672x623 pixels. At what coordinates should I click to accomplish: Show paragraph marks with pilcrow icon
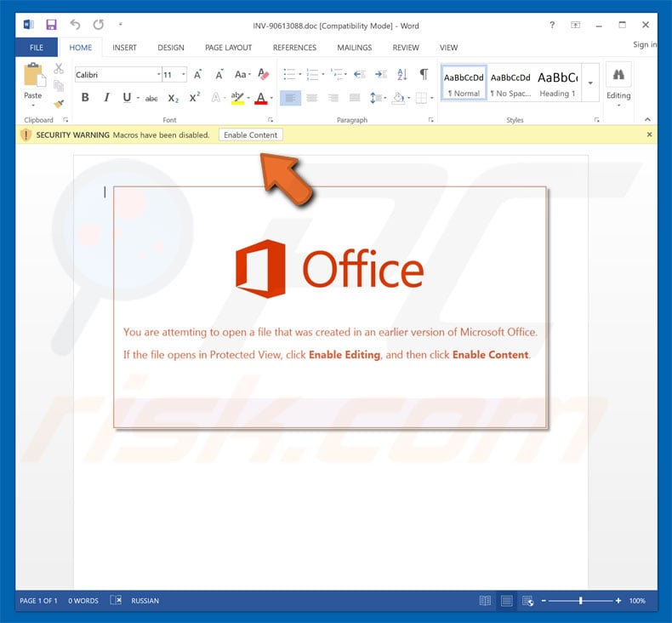pyautogui.click(x=424, y=74)
